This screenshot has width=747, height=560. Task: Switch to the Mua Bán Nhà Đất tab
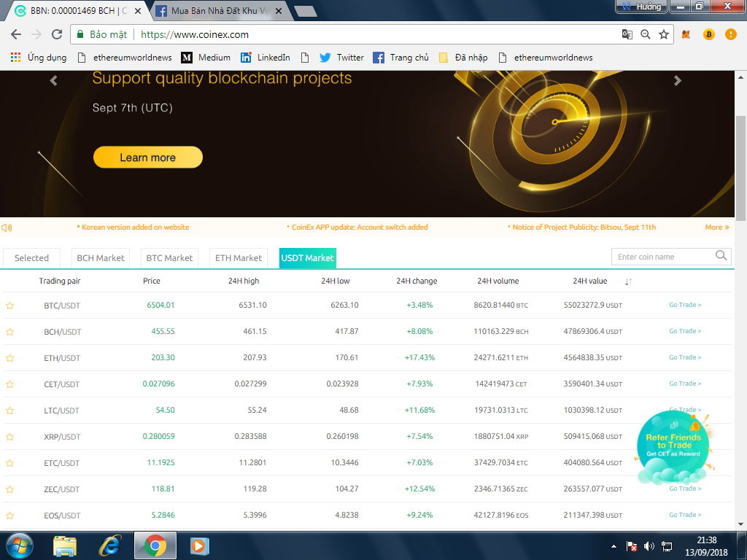(x=220, y=10)
